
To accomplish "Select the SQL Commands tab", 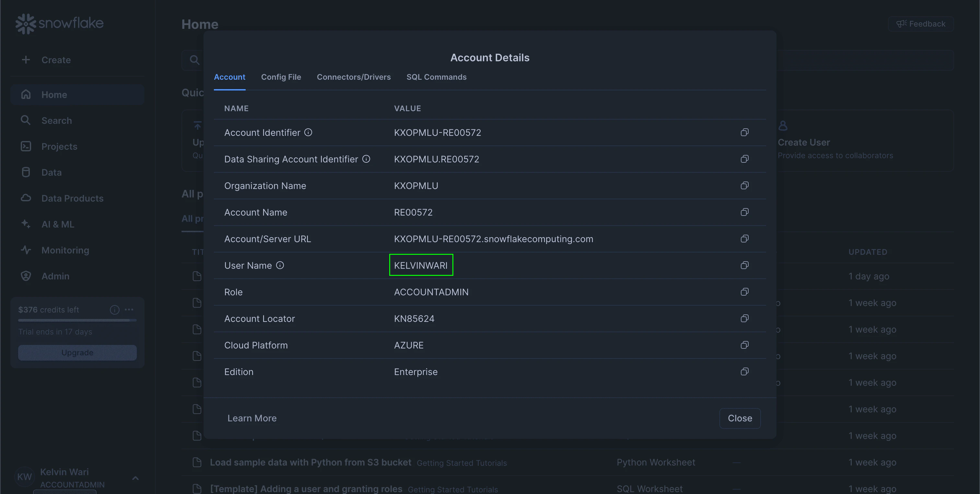I will tap(436, 77).
